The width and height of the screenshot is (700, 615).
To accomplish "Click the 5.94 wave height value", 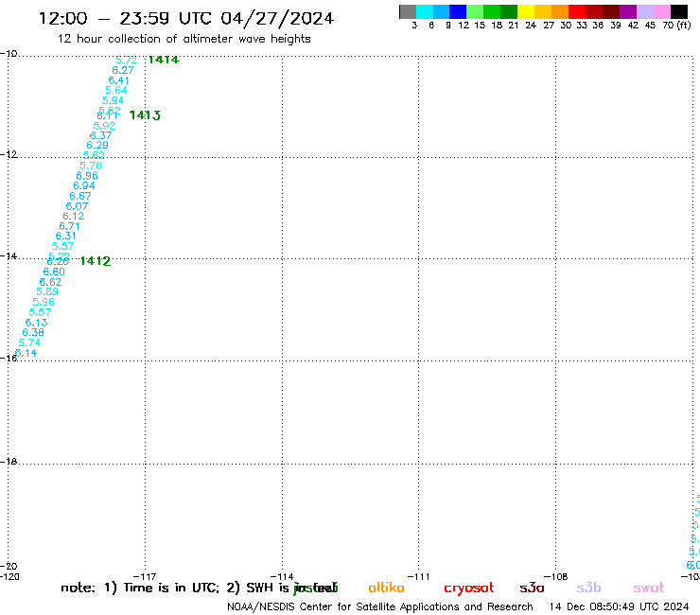I will click(x=113, y=100).
